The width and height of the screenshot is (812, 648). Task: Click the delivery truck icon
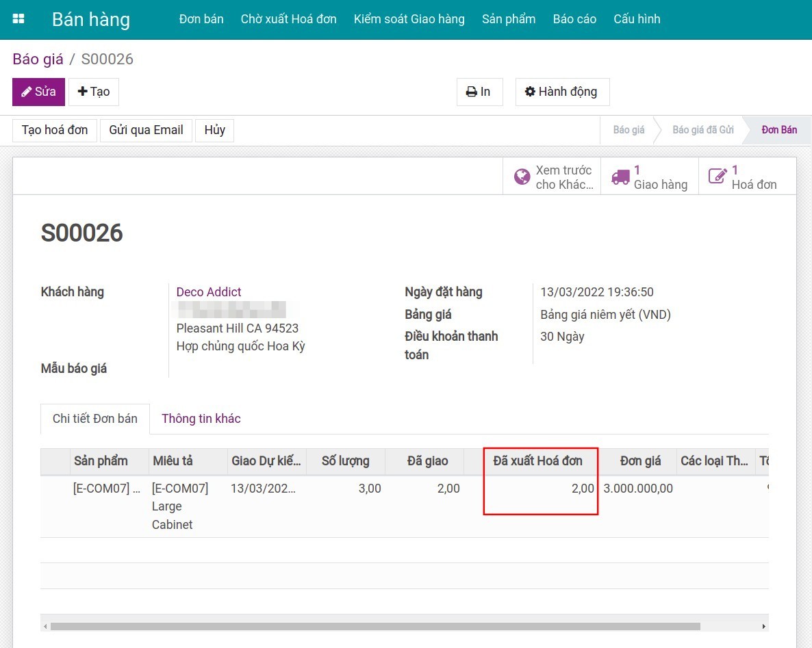620,177
